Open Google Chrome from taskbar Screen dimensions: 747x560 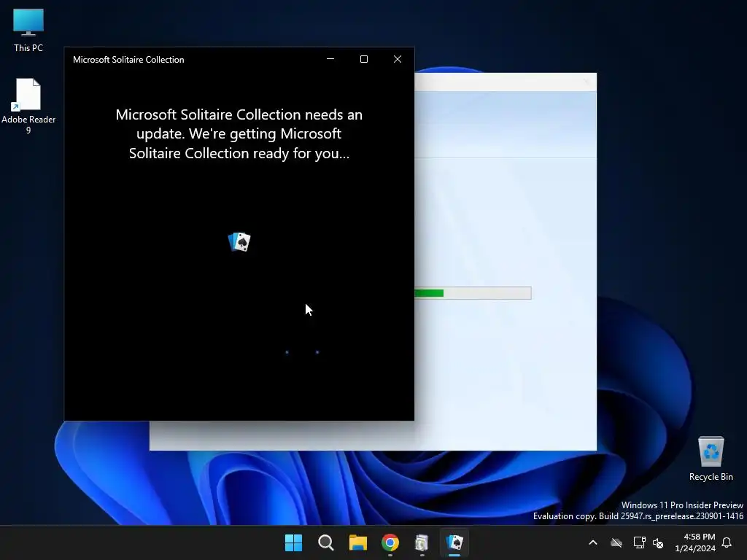click(x=390, y=542)
